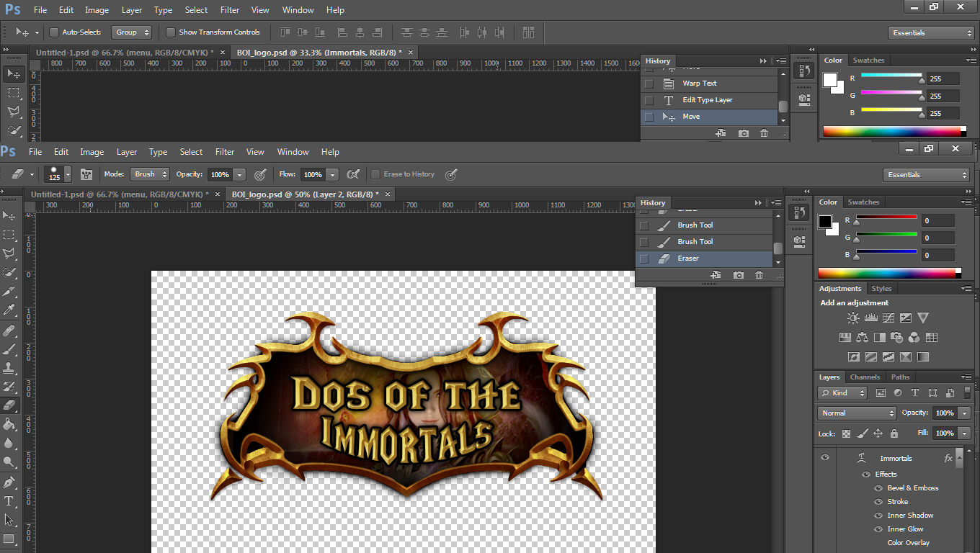Click the black foreground color swatch
Screen dimensions: 980x553
click(825, 222)
